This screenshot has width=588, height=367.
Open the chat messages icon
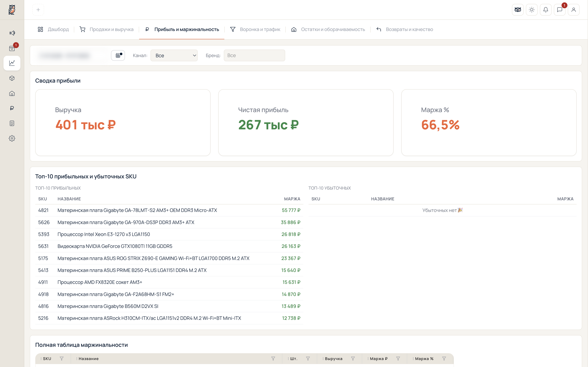click(560, 10)
